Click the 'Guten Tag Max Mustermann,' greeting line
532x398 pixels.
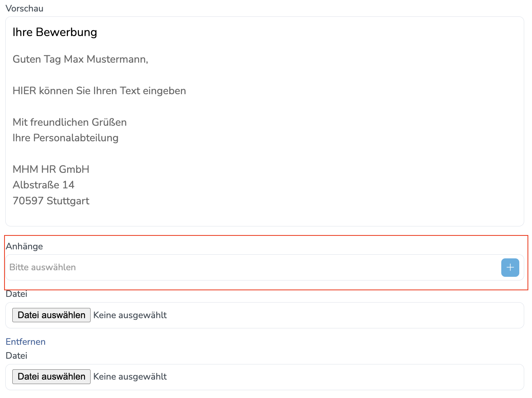pyautogui.click(x=80, y=59)
